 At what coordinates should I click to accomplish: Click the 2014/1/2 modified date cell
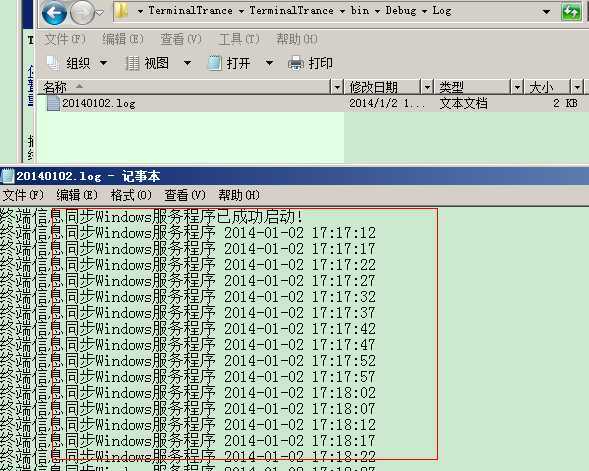(387, 103)
